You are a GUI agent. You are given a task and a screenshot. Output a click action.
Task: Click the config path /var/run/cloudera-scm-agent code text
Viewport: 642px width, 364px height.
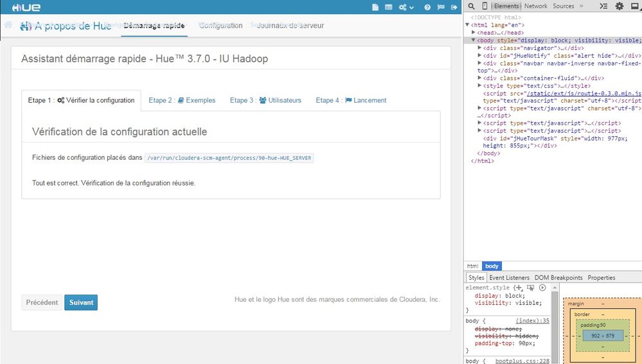[x=229, y=158]
